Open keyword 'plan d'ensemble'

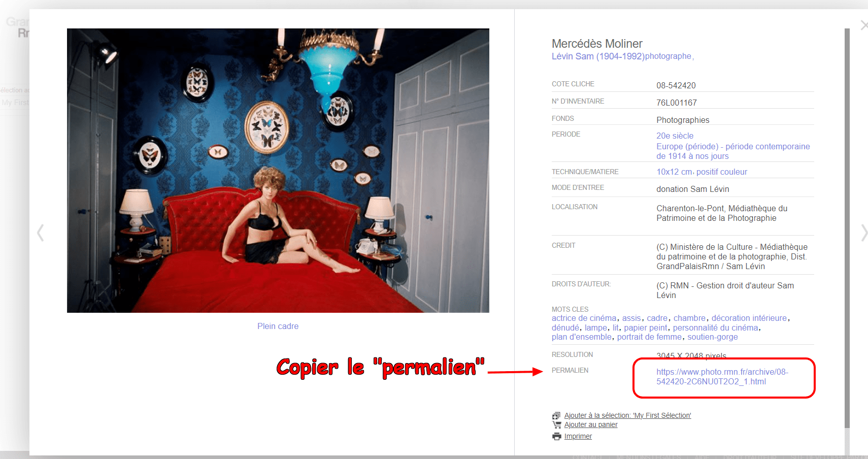point(582,337)
